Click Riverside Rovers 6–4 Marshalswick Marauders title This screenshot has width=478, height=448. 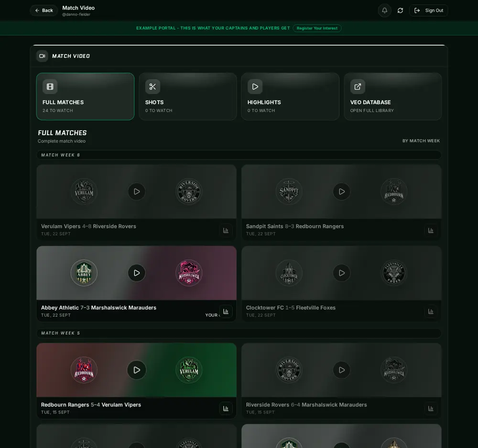[306, 405]
